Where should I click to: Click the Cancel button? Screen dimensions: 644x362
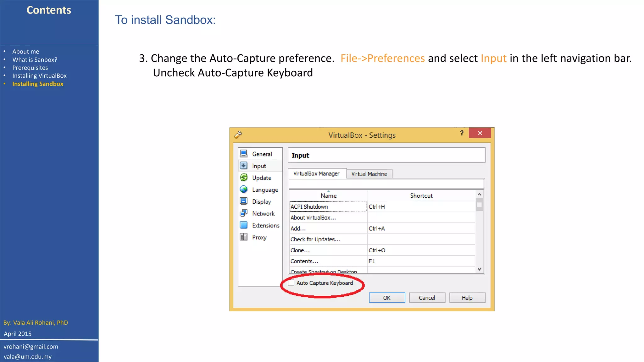[x=427, y=298]
